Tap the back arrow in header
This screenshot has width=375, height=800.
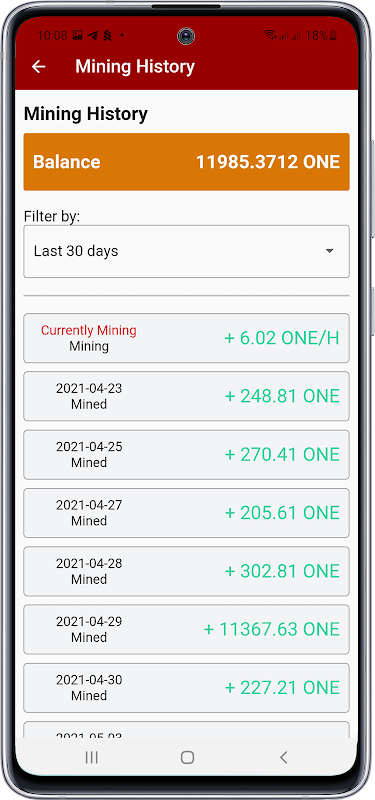click(39, 67)
